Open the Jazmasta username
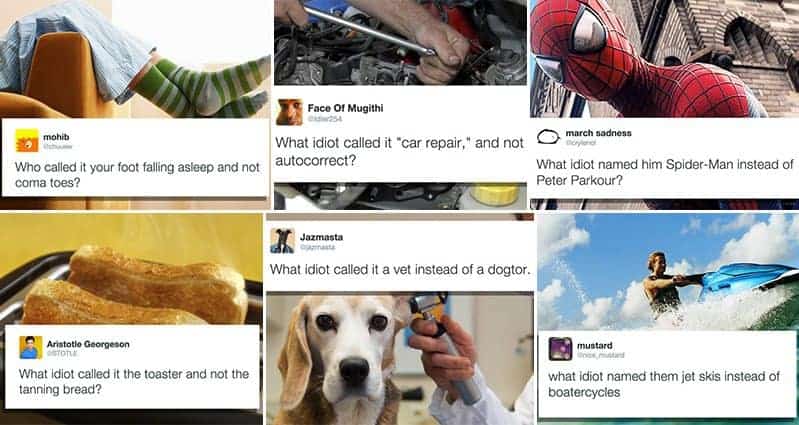This screenshot has height=425, width=799. tap(321, 237)
